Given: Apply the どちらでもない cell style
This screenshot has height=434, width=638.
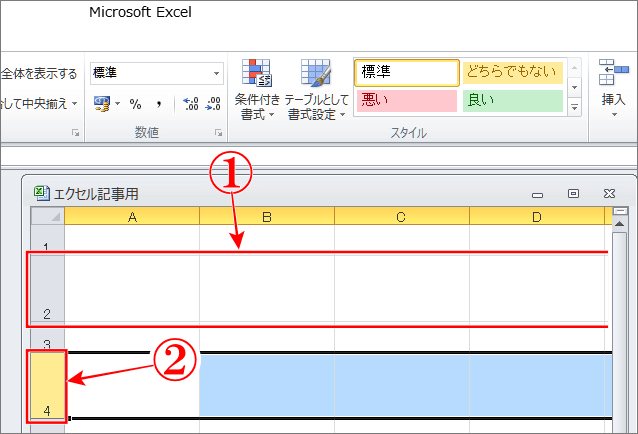Looking at the screenshot, I should [x=513, y=72].
